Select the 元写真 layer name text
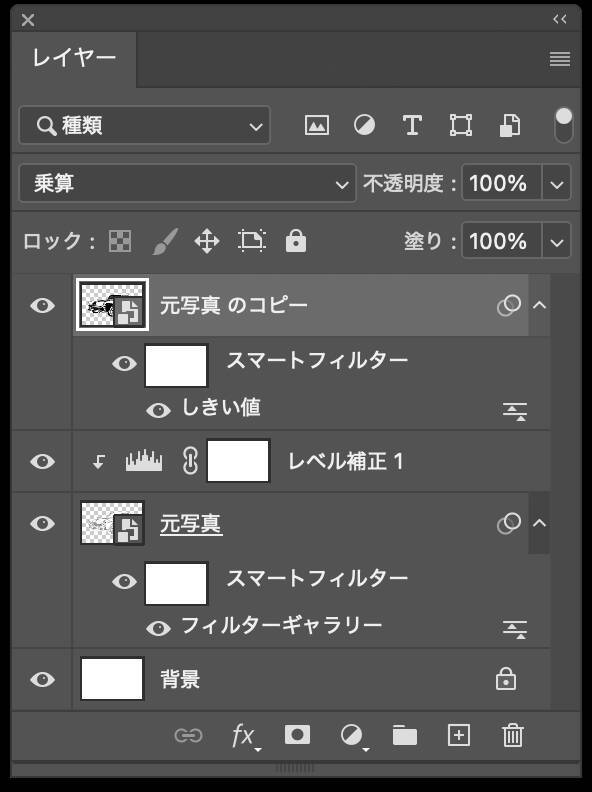The width and height of the screenshot is (592, 792). [x=191, y=524]
